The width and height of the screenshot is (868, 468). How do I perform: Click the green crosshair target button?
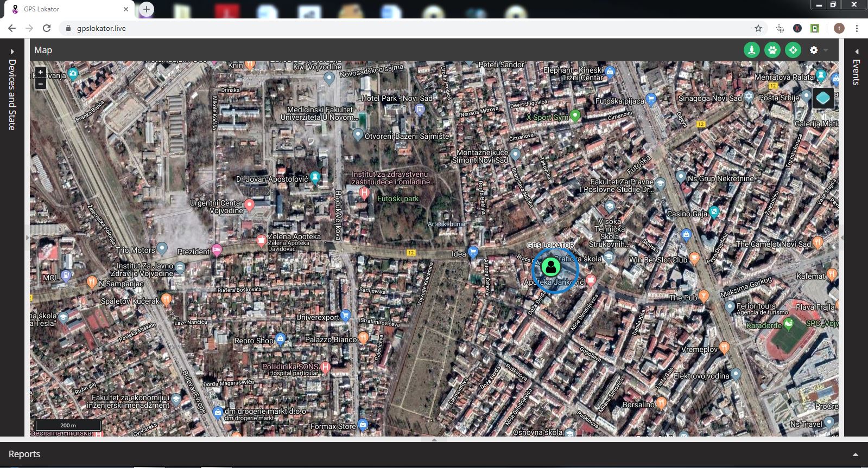793,50
